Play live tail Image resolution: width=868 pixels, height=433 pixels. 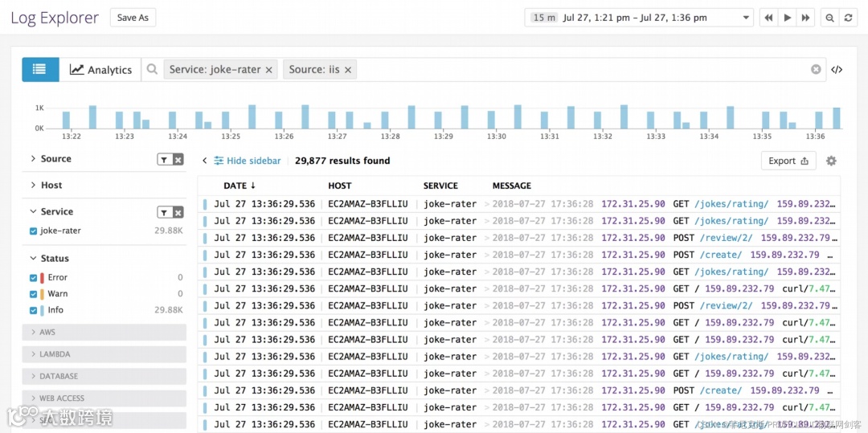point(787,18)
